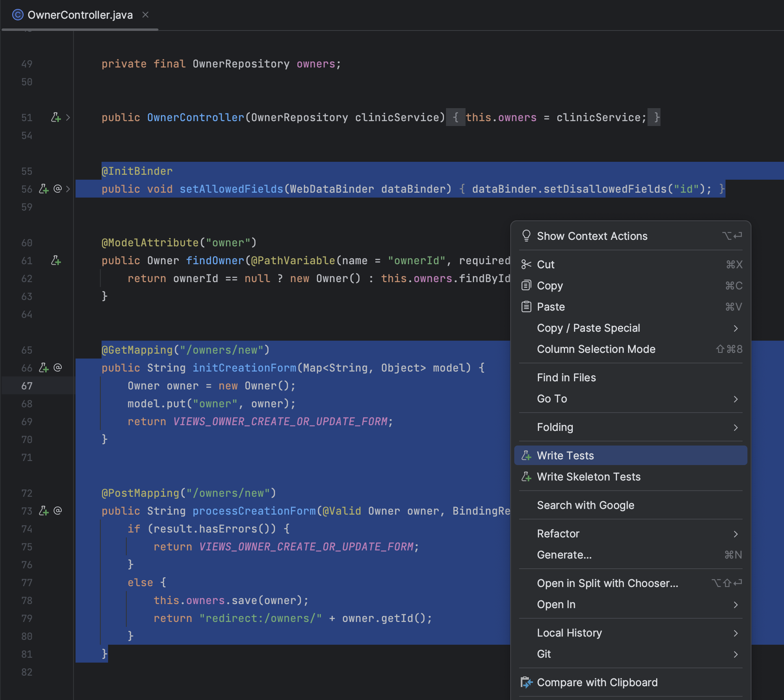Select the OwnerController.java editor tab
The image size is (784, 700).
(x=80, y=15)
